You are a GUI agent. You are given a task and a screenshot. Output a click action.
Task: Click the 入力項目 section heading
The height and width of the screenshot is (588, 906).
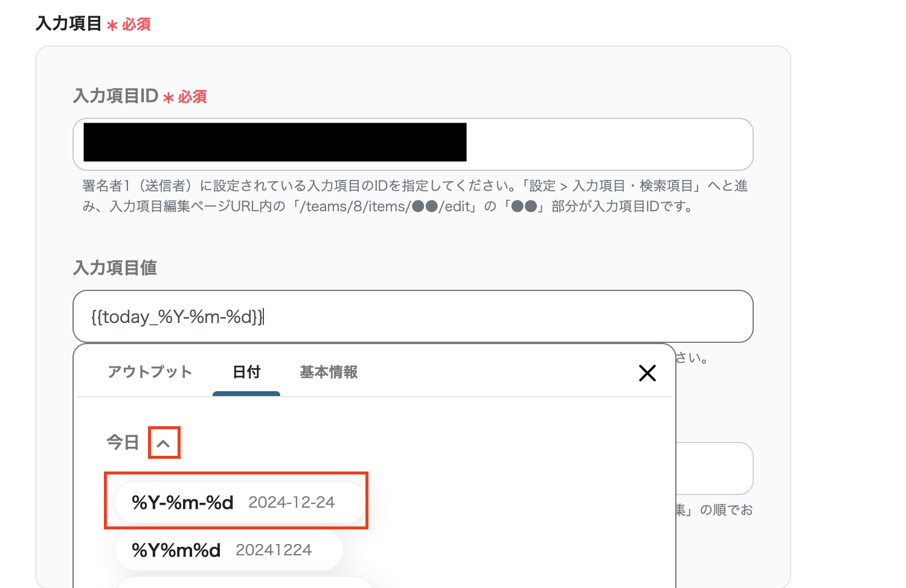[69, 24]
